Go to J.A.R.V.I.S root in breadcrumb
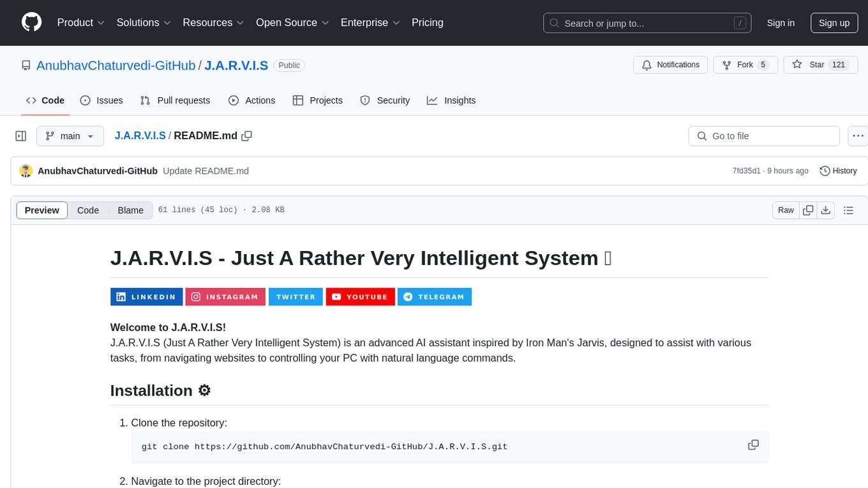This screenshot has height=488, width=868. (140, 135)
